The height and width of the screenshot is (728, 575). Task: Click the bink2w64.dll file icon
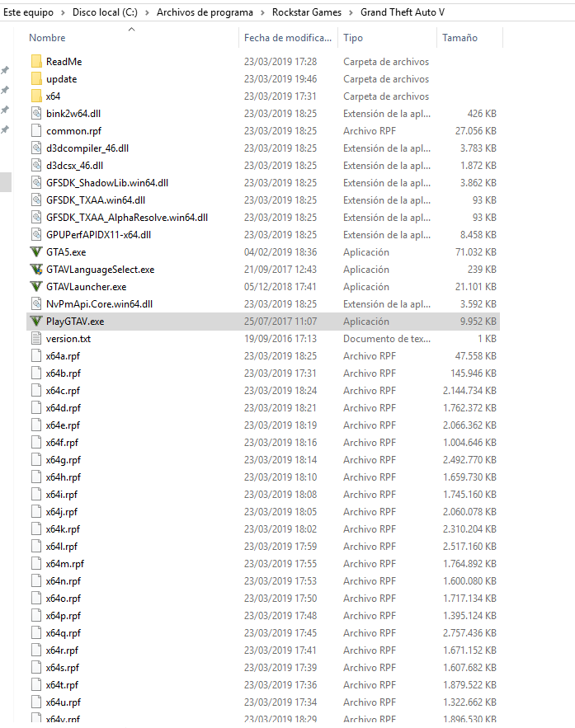tap(36, 113)
